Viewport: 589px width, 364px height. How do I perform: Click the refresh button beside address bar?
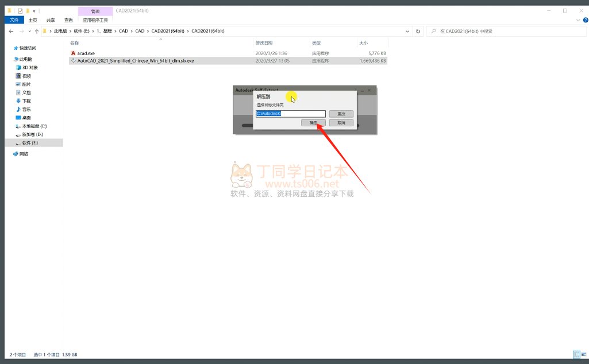(418, 31)
